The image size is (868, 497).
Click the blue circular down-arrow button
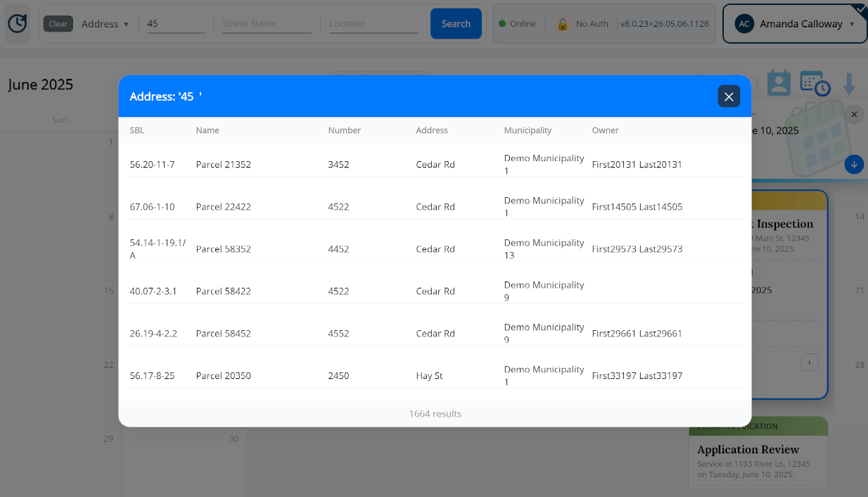click(854, 164)
